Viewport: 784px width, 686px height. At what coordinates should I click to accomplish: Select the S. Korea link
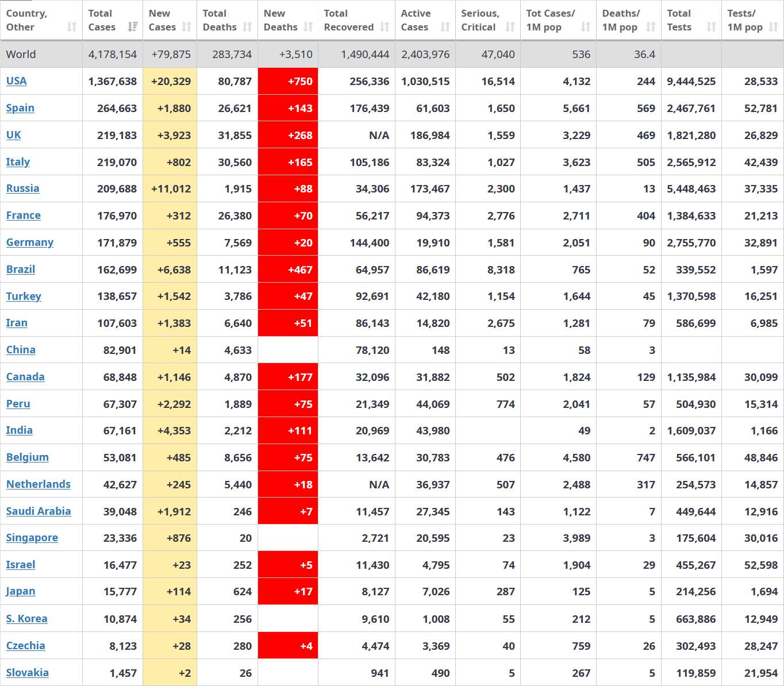click(27, 619)
